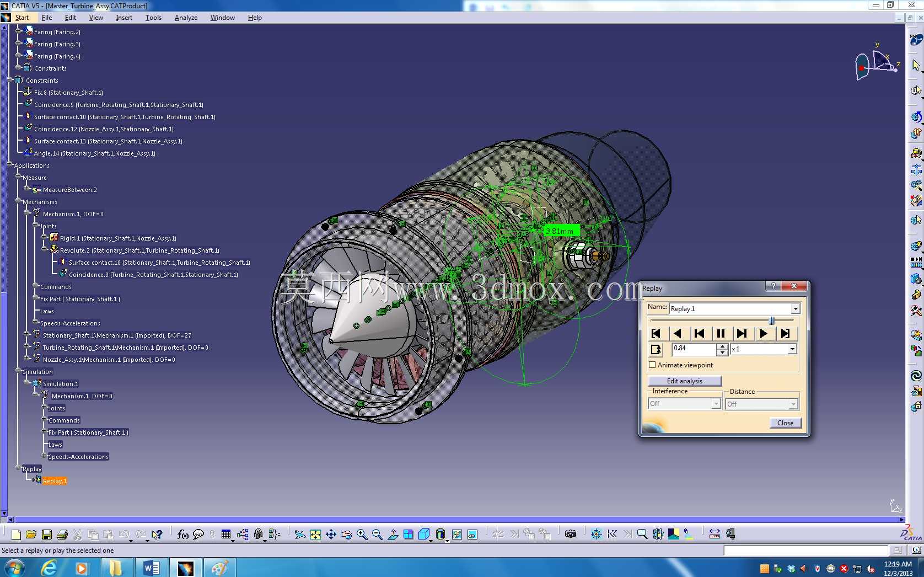The image size is (924, 577).
Task: Open the Edit menu
Action: (x=71, y=18)
